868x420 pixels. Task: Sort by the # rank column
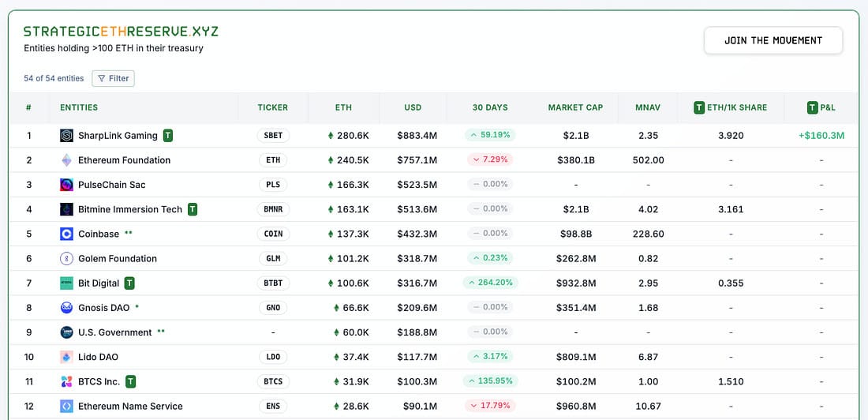pyautogui.click(x=28, y=107)
